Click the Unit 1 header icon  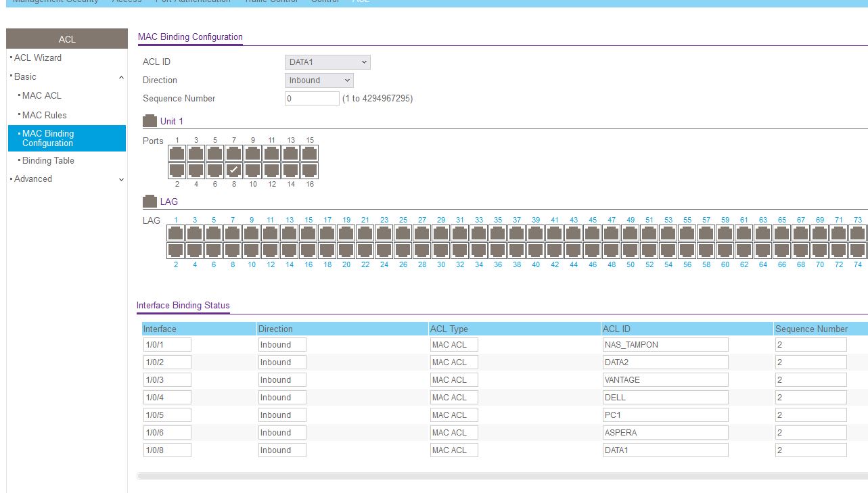(150, 121)
